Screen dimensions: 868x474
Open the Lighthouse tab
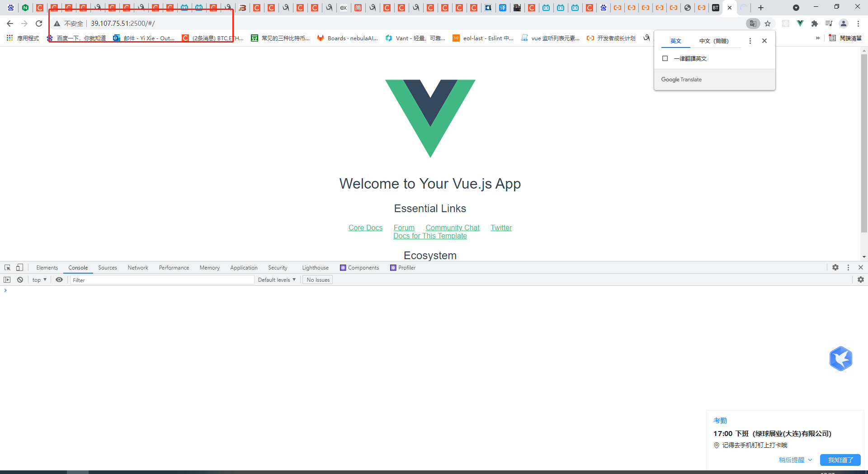pos(316,268)
